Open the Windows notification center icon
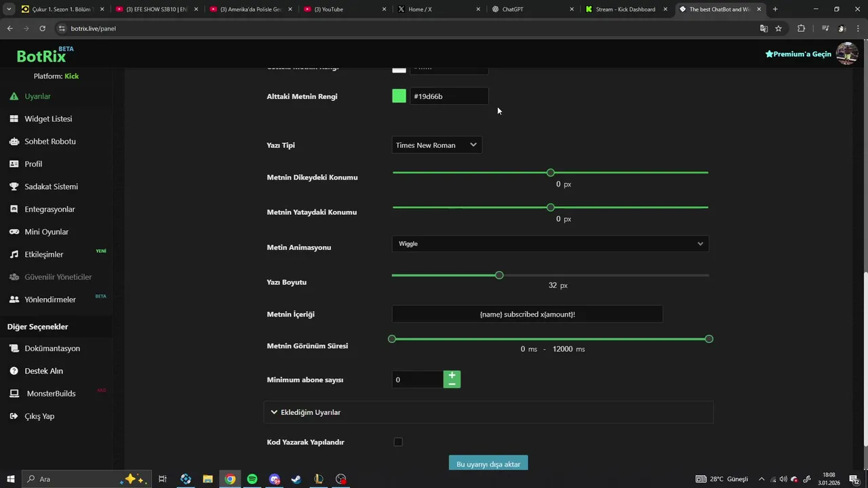Viewport: 868px width, 488px height. pos(856,479)
